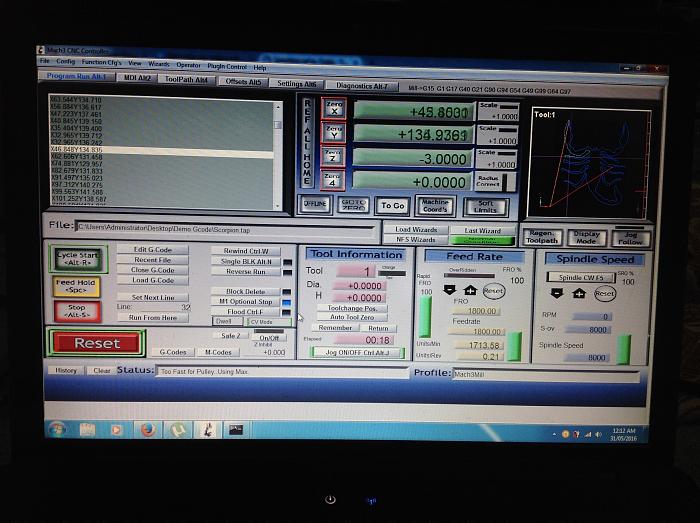Open Firefox from the taskbar
Screen dimensions: 700x523
[147, 430]
